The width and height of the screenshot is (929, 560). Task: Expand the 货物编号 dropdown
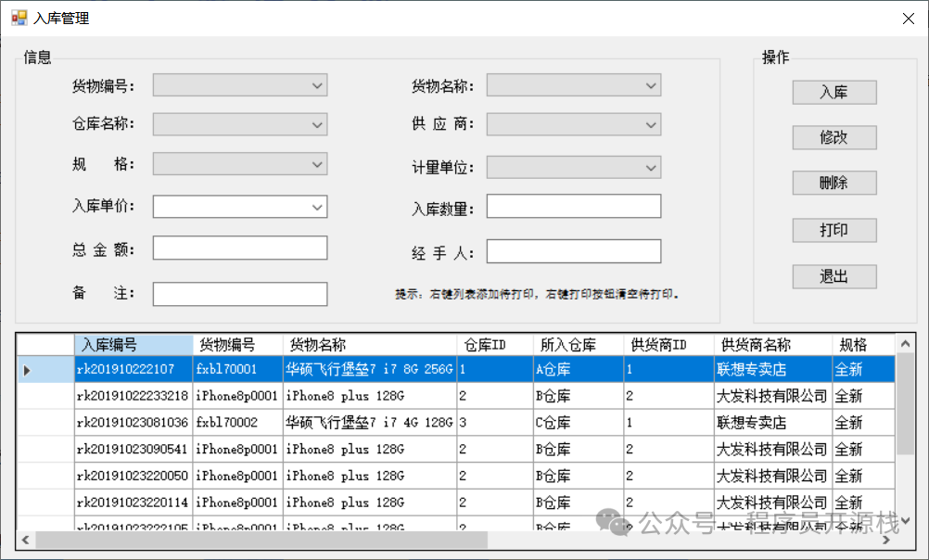(x=318, y=86)
